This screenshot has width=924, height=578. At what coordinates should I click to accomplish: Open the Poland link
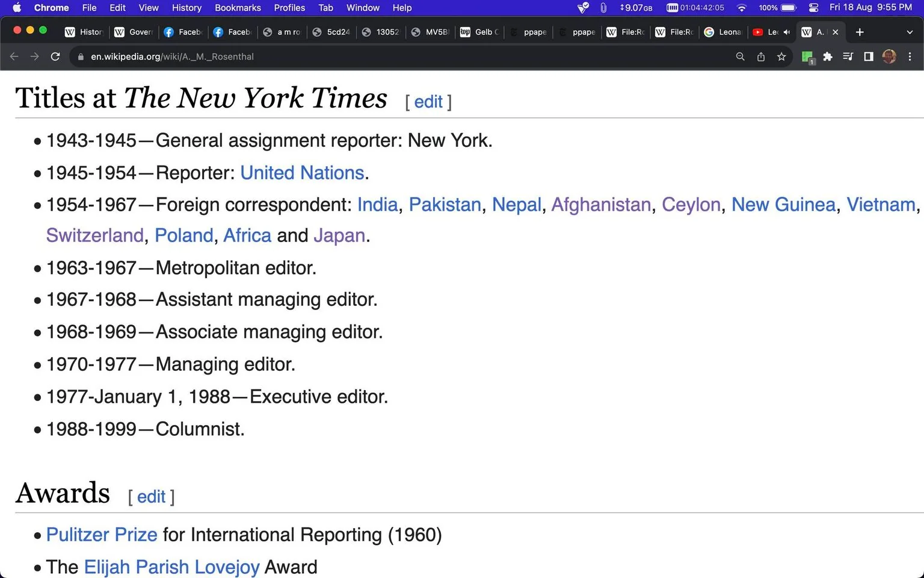coord(184,235)
